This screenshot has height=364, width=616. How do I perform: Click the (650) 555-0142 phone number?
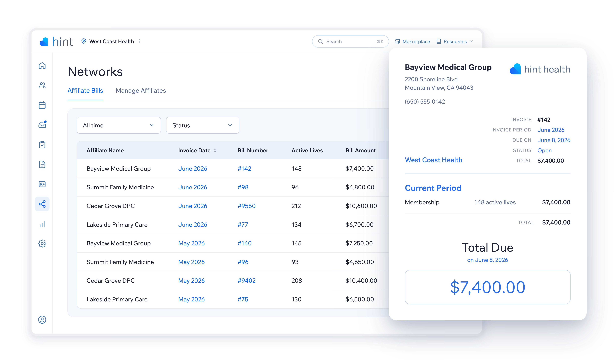pyautogui.click(x=425, y=102)
